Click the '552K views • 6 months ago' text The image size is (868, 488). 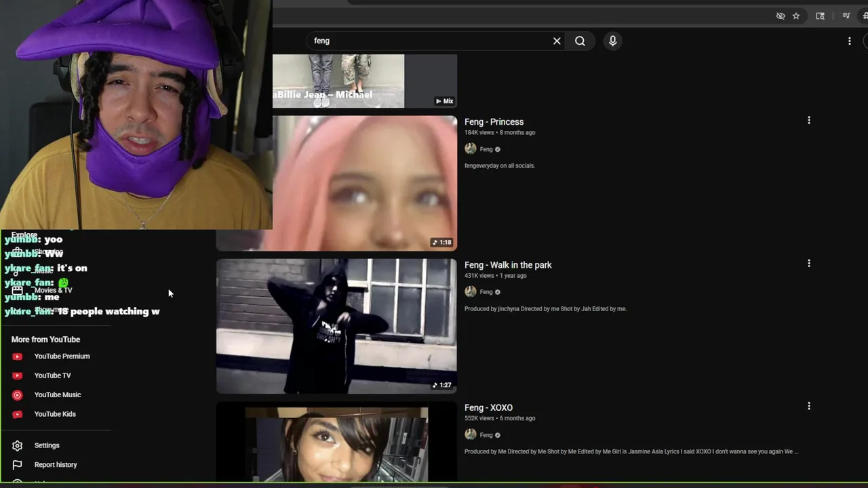point(500,418)
